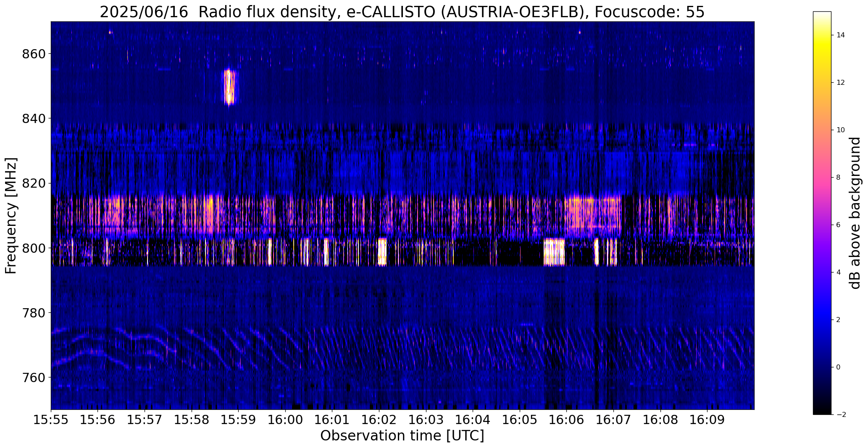
Task: Click the colorbar tick label 0
Action: [x=839, y=367]
